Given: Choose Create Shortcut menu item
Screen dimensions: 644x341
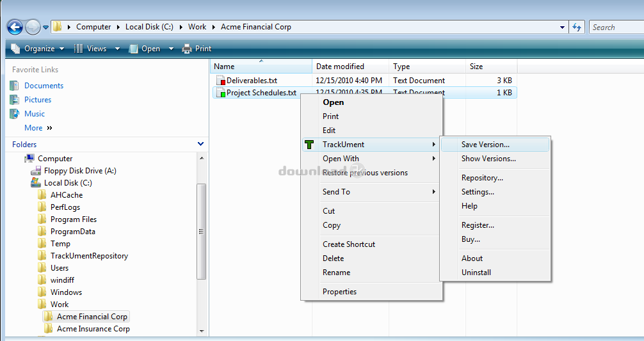Looking at the screenshot, I should (x=349, y=244).
